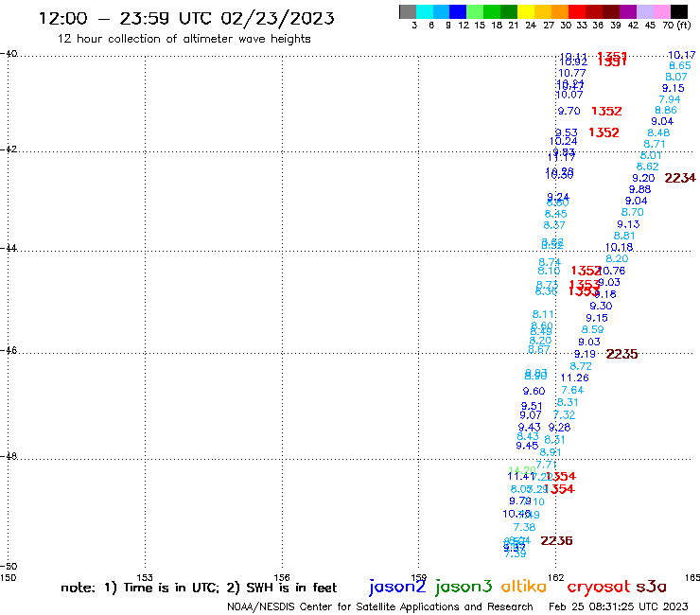Click the wave height value 9.13
Screen dimensions: 700x615
628,224
